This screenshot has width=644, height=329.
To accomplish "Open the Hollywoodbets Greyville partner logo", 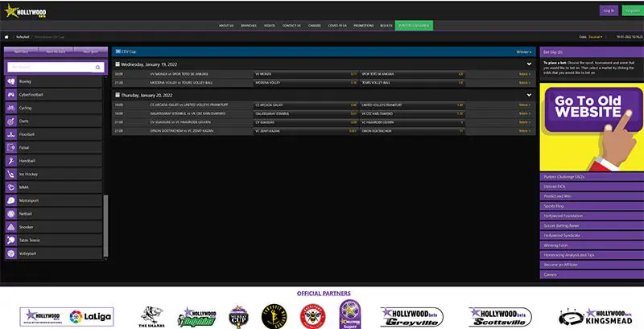I will point(411,317).
